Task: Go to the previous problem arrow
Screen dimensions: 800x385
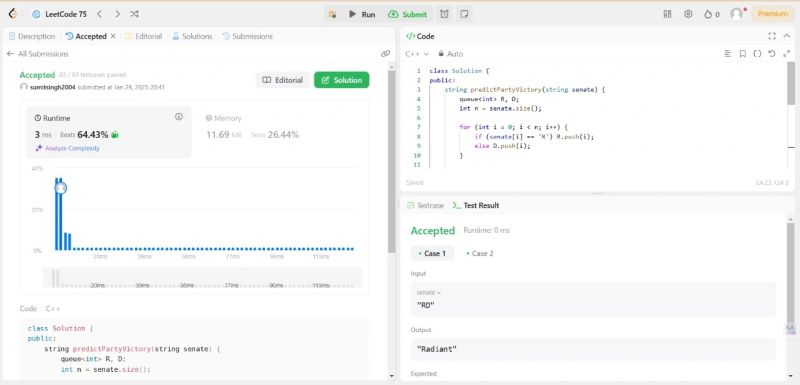Action: pos(99,14)
